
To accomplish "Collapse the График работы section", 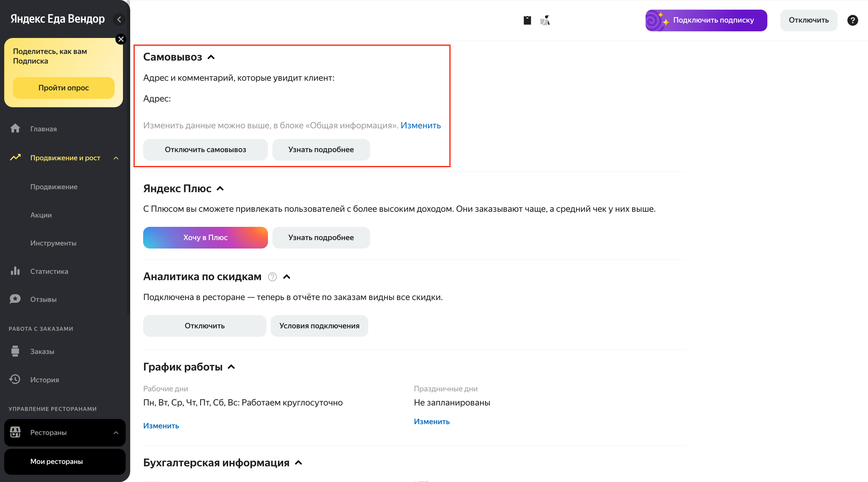I will click(x=231, y=367).
